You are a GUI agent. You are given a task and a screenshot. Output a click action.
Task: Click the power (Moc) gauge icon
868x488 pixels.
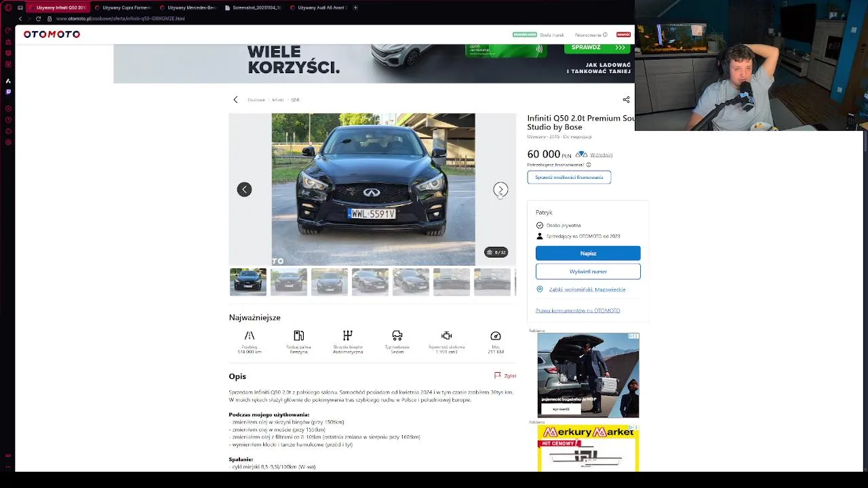[496, 335]
